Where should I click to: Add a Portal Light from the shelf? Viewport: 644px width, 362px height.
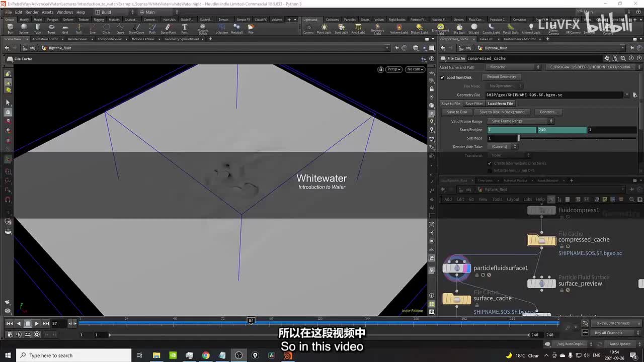coord(511,29)
